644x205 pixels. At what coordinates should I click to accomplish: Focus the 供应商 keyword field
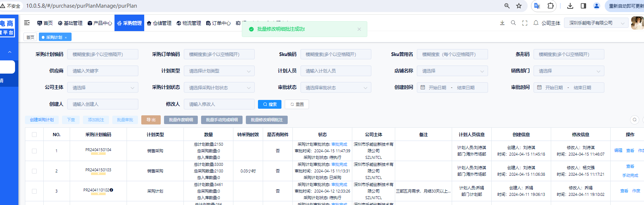pos(103,71)
